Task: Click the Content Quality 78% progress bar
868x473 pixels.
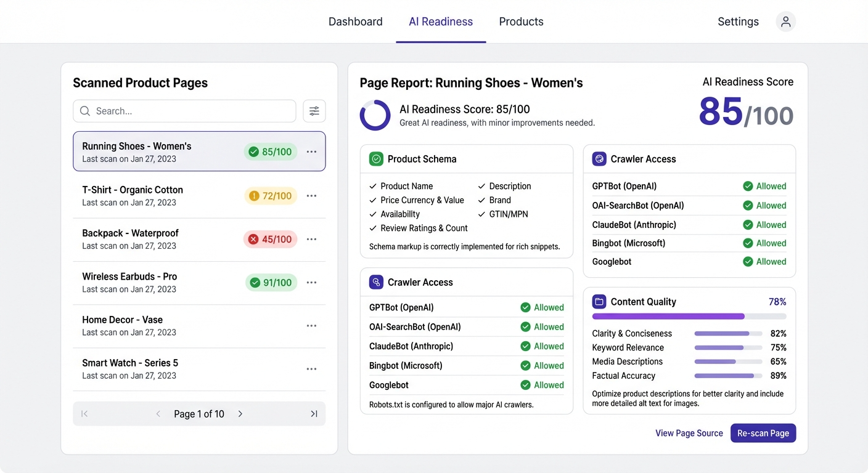Action: pyautogui.click(x=689, y=316)
